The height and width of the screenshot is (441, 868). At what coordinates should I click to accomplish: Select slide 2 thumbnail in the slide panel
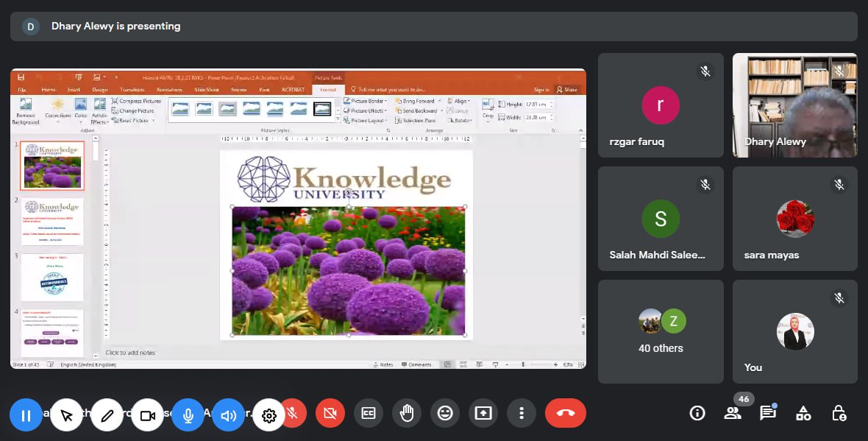pos(52,222)
